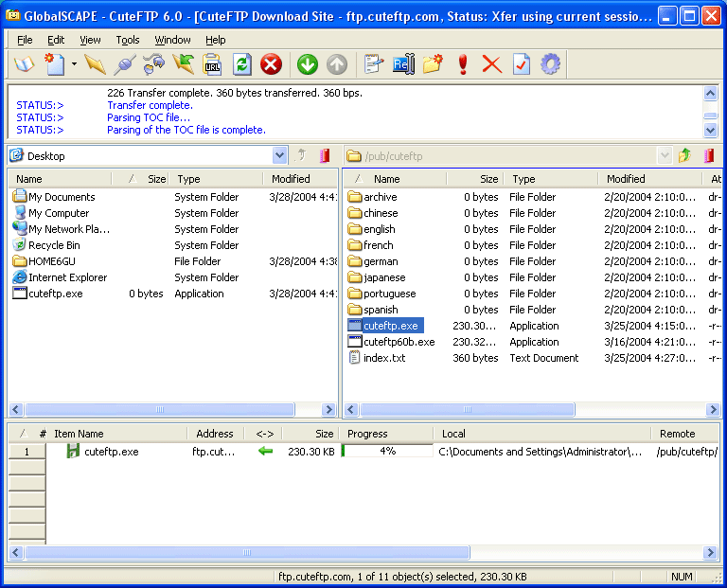
Task: Click the New document toolbar icon
Action: click(x=55, y=64)
